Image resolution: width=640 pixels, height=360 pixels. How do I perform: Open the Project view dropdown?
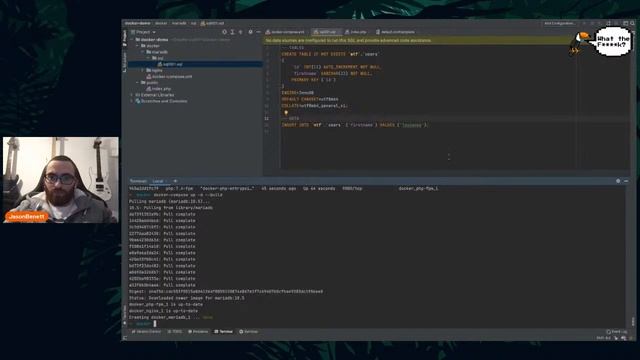(x=143, y=32)
